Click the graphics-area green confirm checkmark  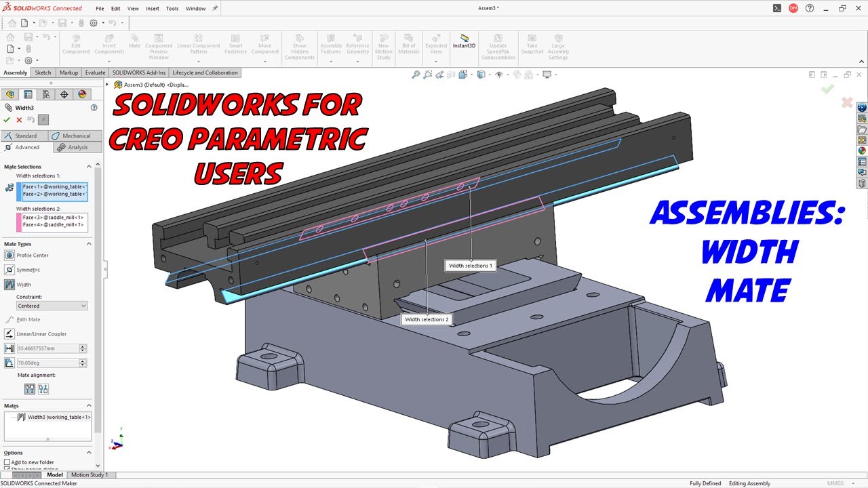827,89
